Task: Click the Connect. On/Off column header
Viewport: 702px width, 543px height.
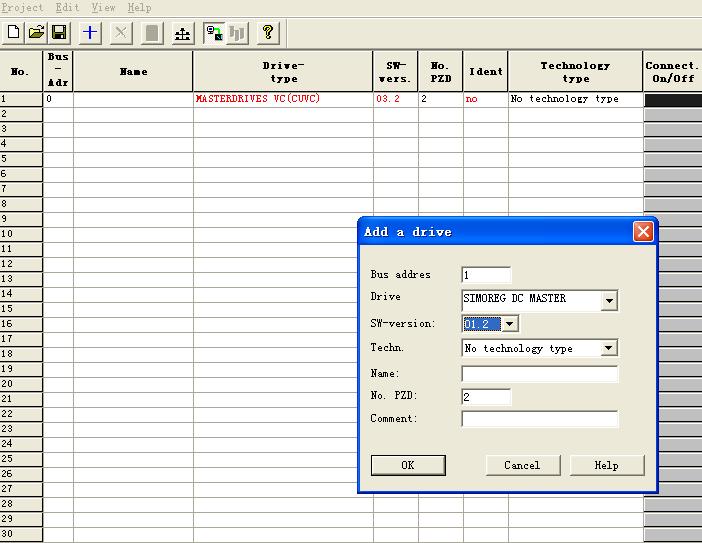Action: coord(672,71)
